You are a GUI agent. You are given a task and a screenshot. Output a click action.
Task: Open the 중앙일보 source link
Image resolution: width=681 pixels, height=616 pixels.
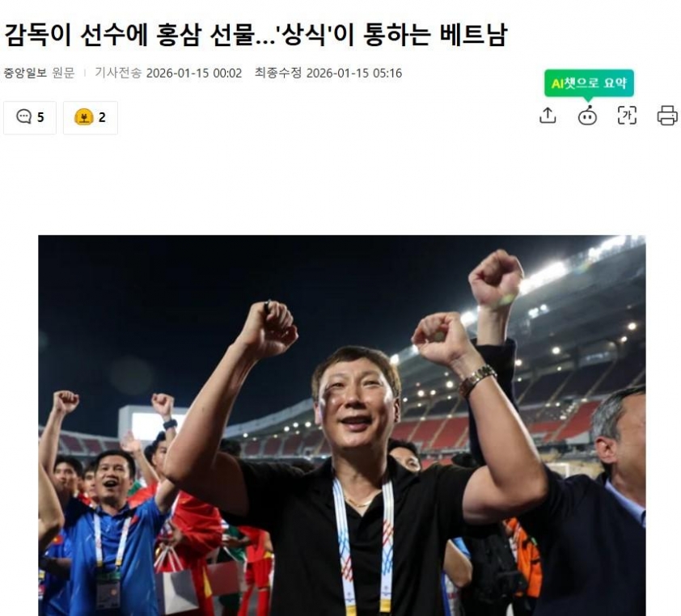25,73
